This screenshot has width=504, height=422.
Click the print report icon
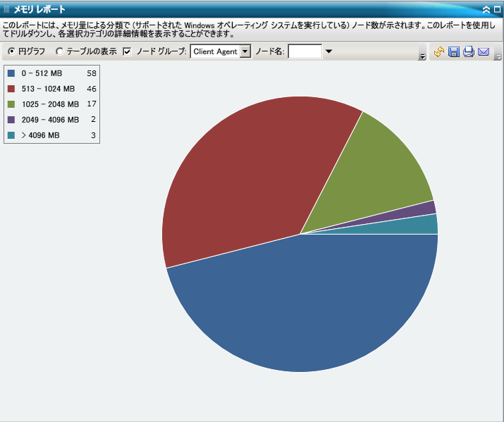click(469, 52)
